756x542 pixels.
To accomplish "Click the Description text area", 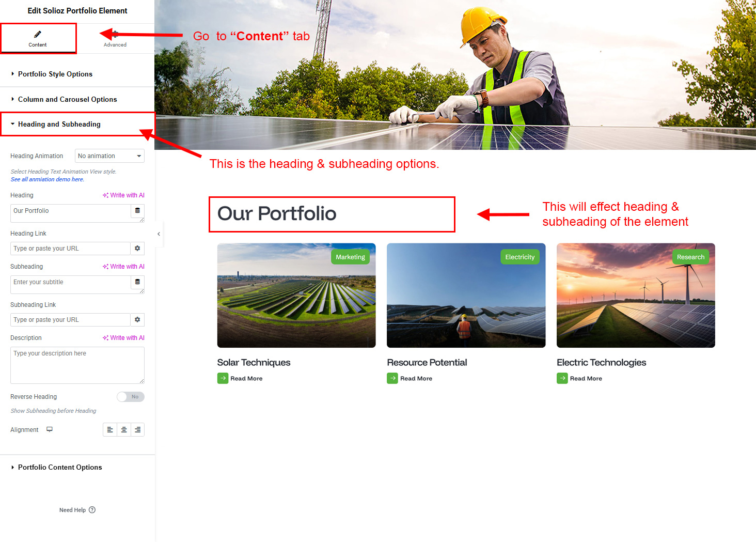I will click(77, 365).
